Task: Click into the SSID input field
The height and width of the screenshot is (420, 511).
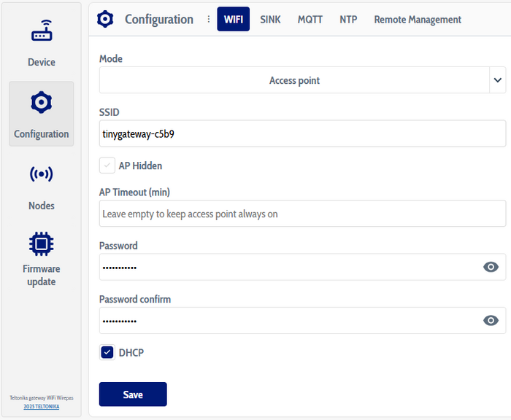Action: [302, 133]
